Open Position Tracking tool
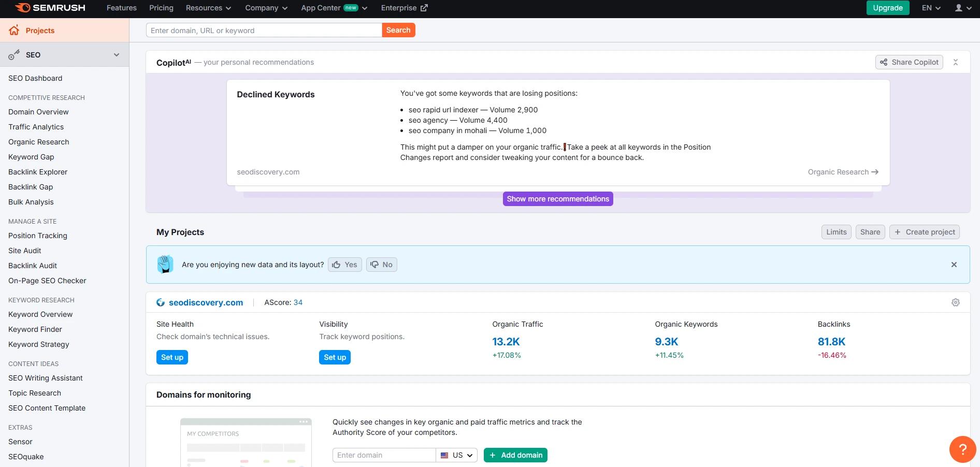This screenshot has height=467, width=980. 38,236
